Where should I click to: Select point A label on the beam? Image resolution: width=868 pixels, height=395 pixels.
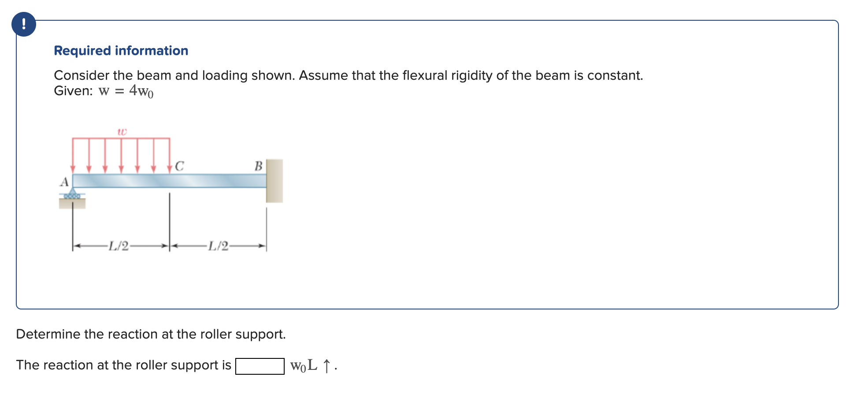[x=64, y=181]
